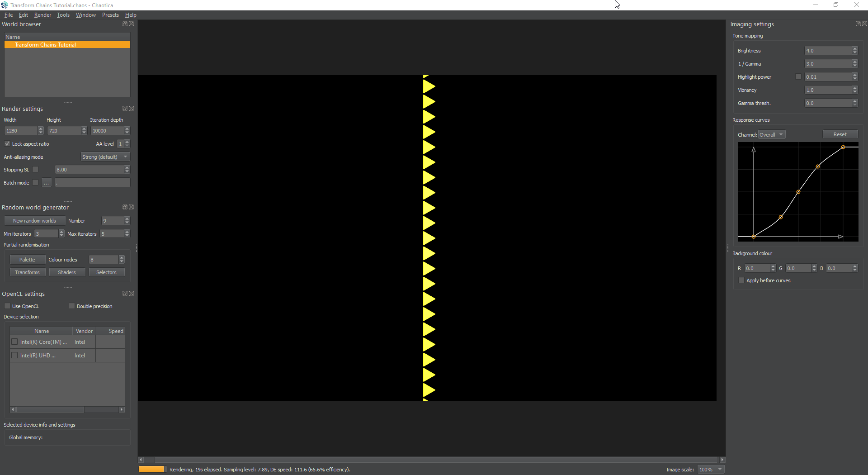Image resolution: width=868 pixels, height=475 pixels.
Task: Reset the response curves
Action: [840, 134]
